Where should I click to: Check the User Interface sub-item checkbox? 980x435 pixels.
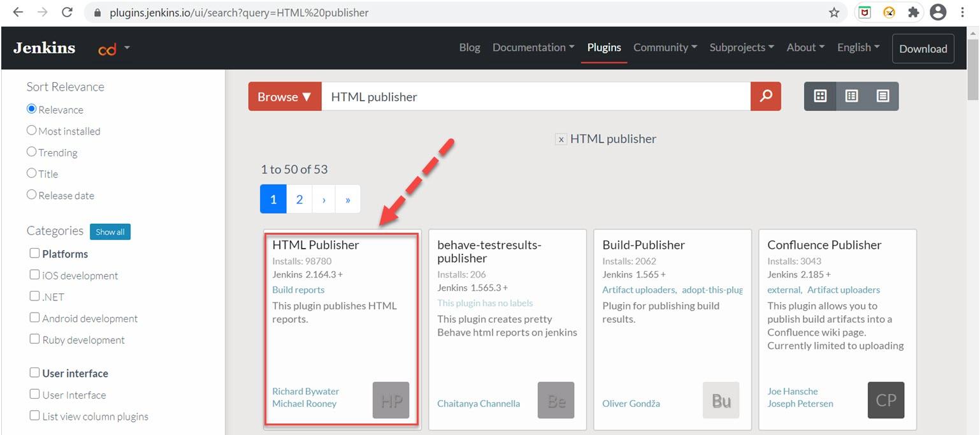[x=34, y=394]
